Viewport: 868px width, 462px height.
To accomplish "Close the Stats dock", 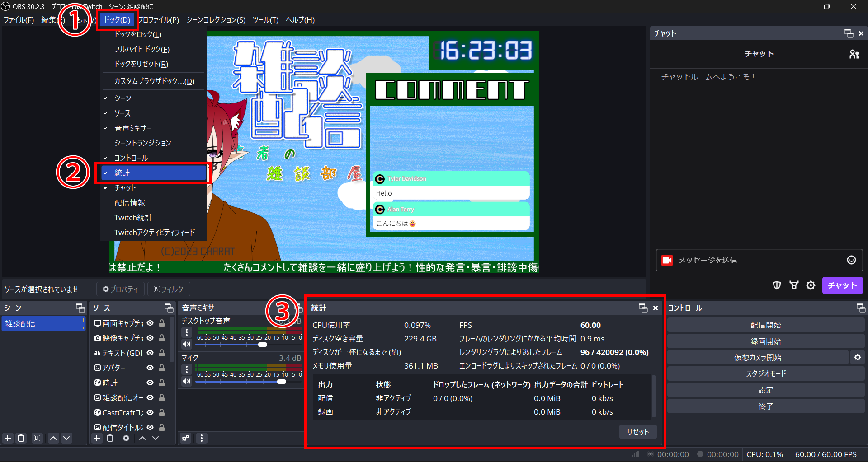I will 656,308.
